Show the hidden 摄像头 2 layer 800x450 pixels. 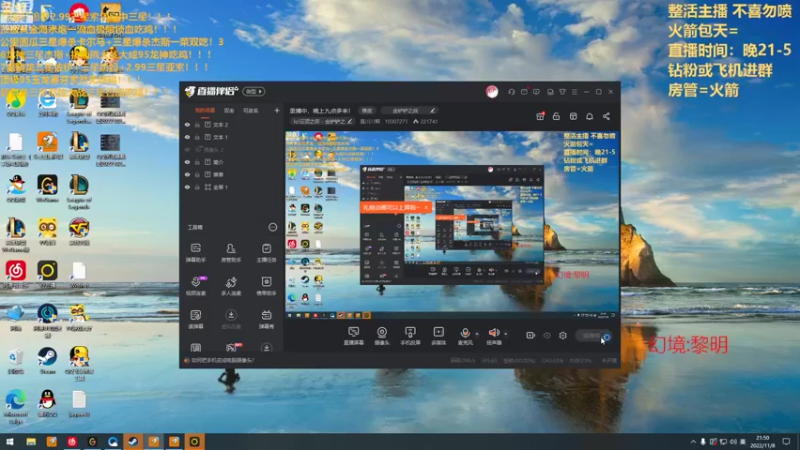point(187,149)
